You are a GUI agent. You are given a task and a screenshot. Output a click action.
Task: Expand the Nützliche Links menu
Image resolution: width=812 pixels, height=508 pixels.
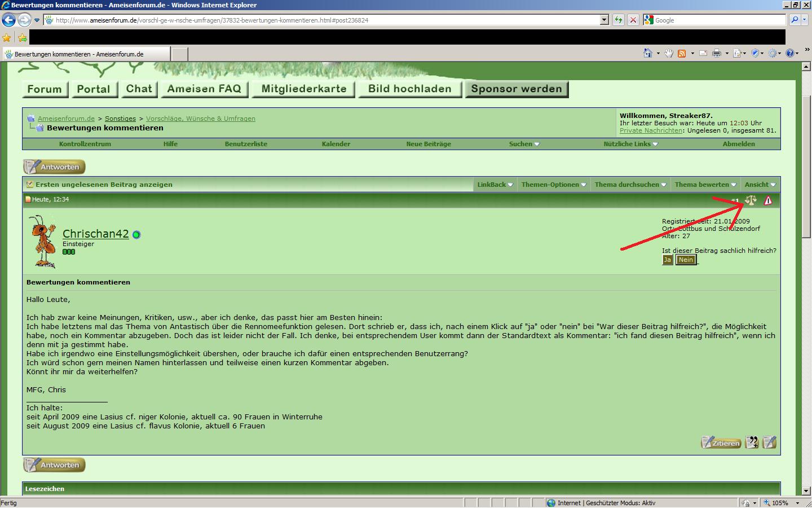630,144
